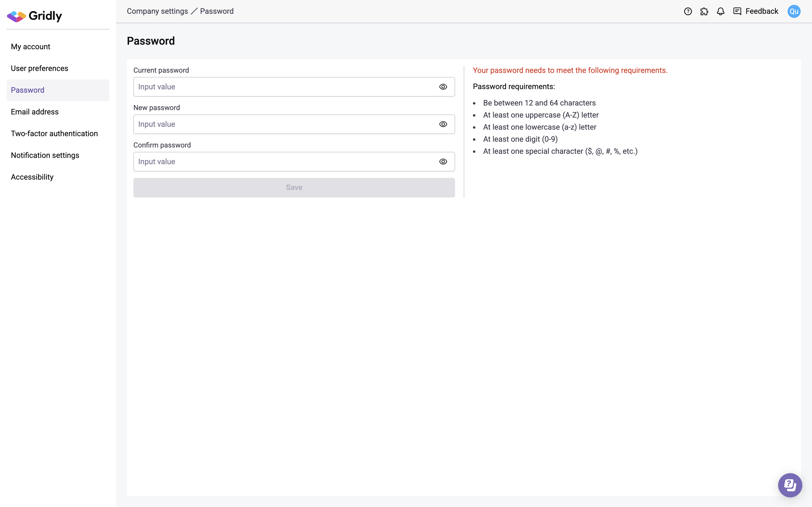Click into the New password field
812x507 pixels.
285,124
